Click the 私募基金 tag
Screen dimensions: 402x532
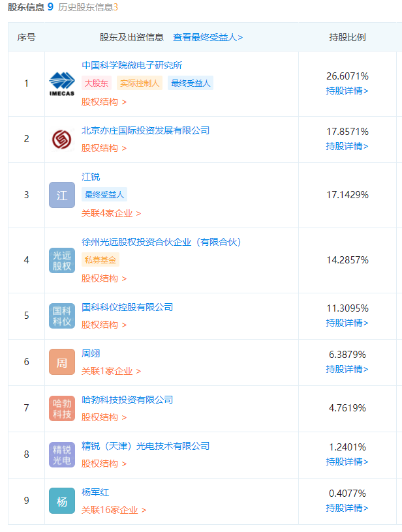100,259
